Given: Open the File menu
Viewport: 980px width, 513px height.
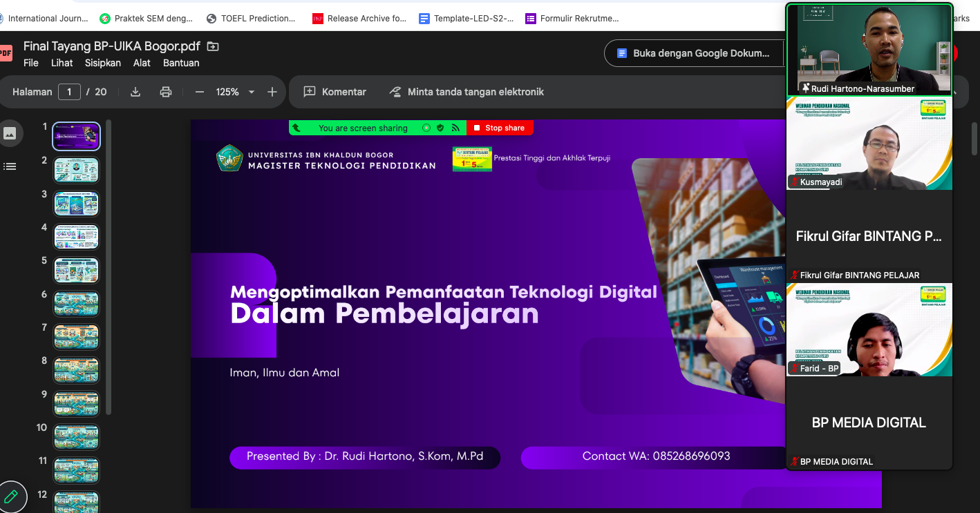Looking at the screenshot, I should [x=31, y=63].
